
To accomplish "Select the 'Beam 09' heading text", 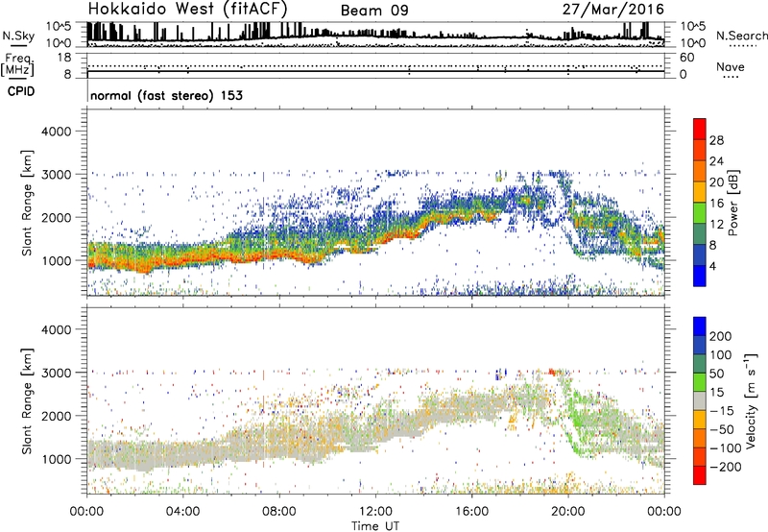I will tap(374, 11).
